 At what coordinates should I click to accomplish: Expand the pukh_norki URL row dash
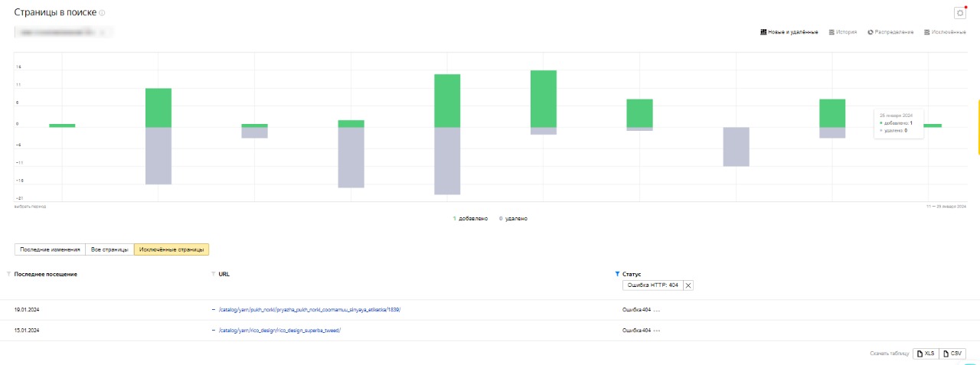pos(214,310)
